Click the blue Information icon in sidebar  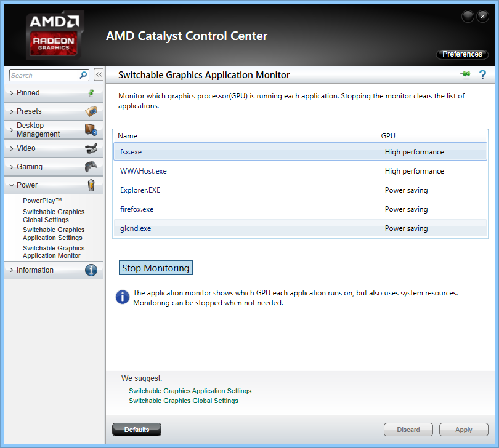[91, 270]
